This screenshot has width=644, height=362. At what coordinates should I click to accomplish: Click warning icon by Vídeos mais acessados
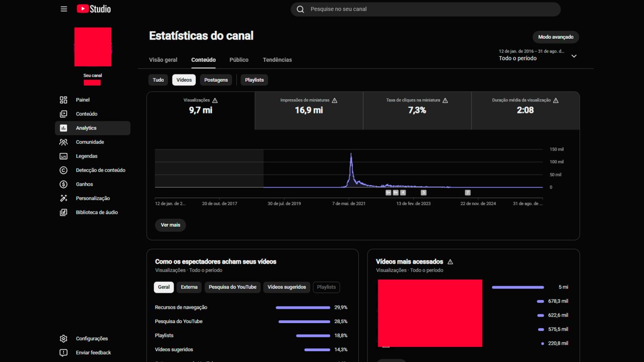450,262
